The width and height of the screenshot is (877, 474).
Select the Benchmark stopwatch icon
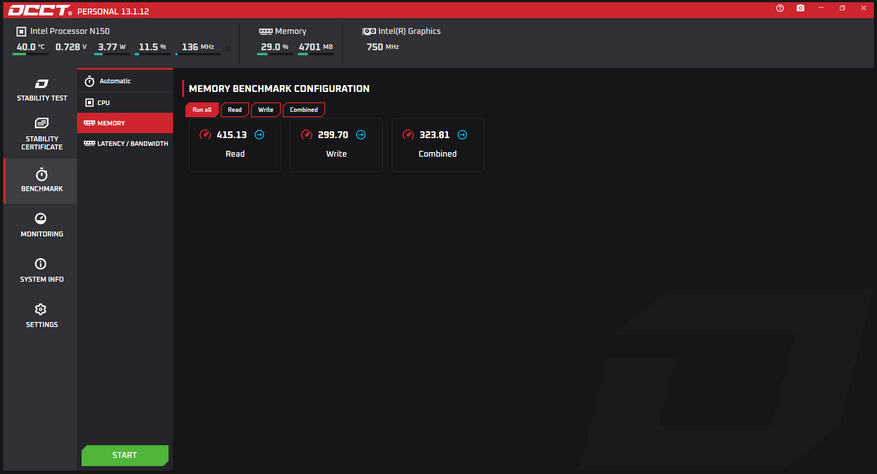click(41, 175)
